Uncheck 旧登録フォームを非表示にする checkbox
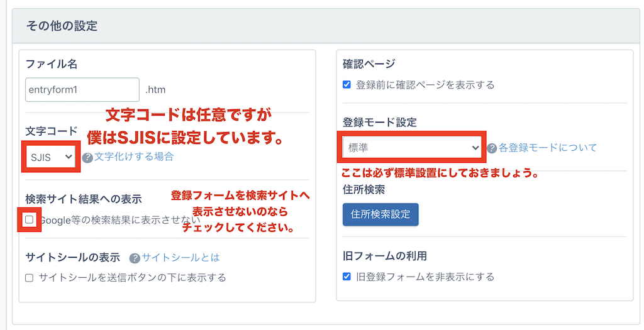 [347, 277]
